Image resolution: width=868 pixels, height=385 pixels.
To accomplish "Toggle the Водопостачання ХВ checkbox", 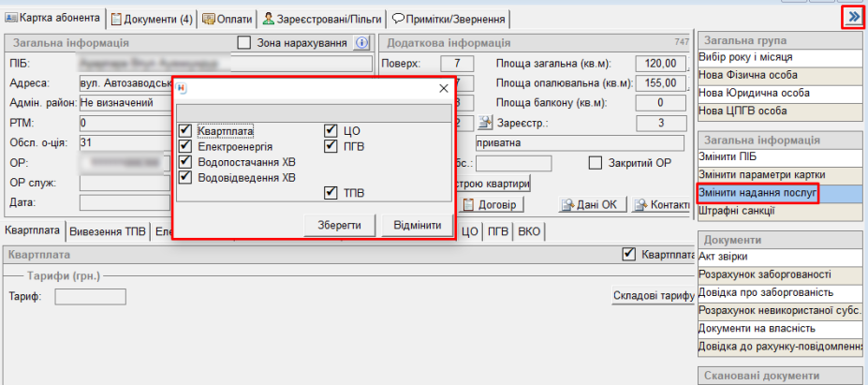I will [185, 162].
